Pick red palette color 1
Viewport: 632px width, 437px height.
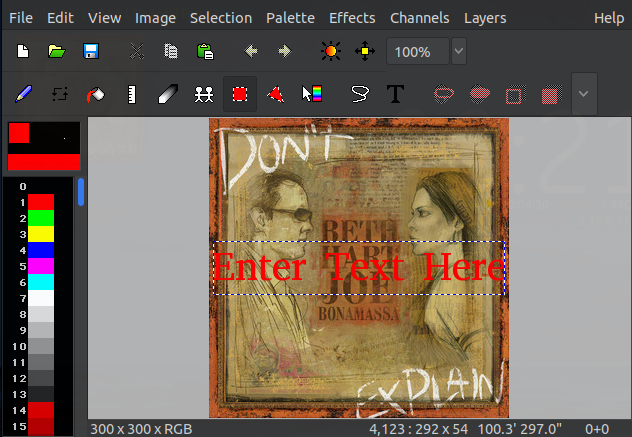[x=41, y=202]
